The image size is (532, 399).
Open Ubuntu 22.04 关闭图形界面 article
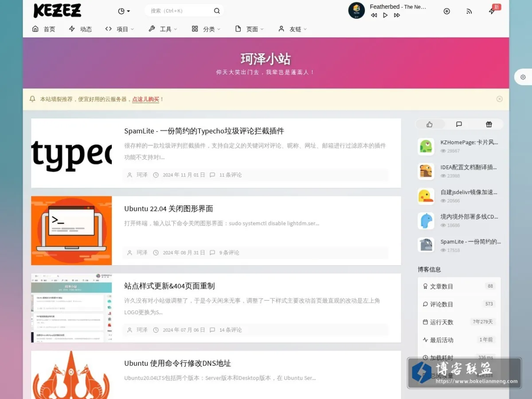click(168, 208)
